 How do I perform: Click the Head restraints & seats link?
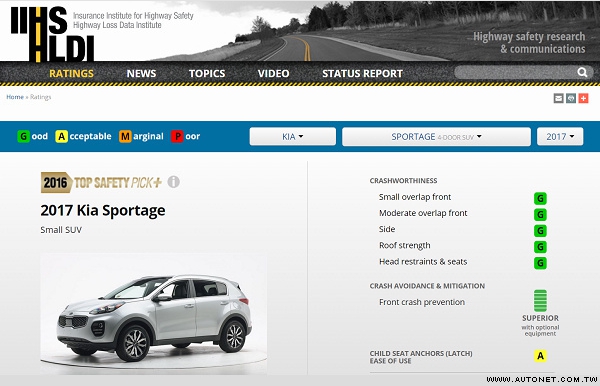[x=423, y=262]
